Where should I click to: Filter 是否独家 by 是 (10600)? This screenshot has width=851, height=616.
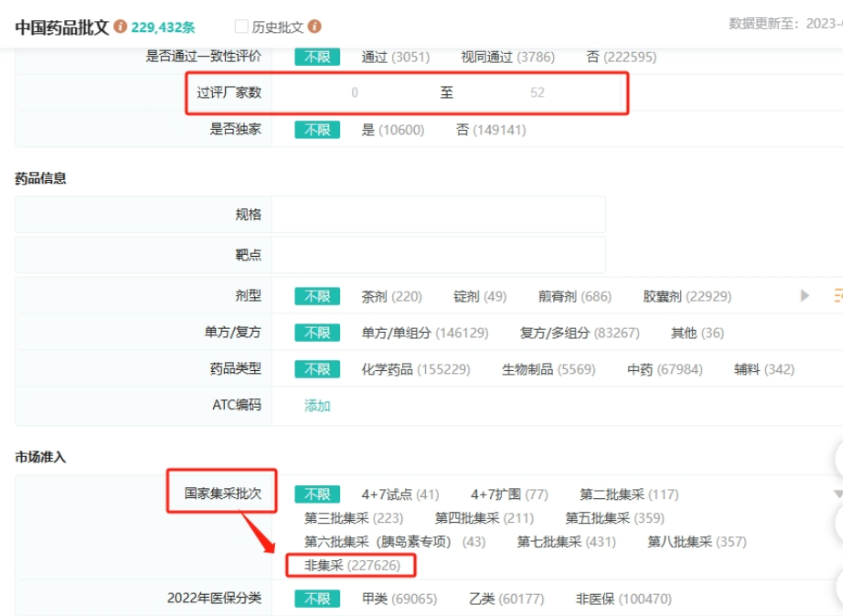tap(393, 130)
